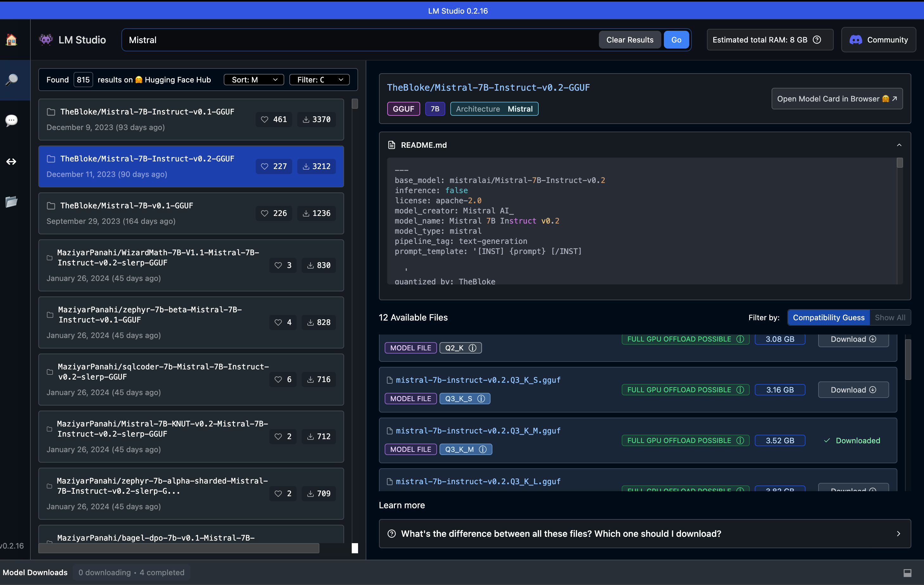Click info icon on Q2_K GPU offload badge
The height and width of the screenshot is (585, 924).
click(740, 339)
